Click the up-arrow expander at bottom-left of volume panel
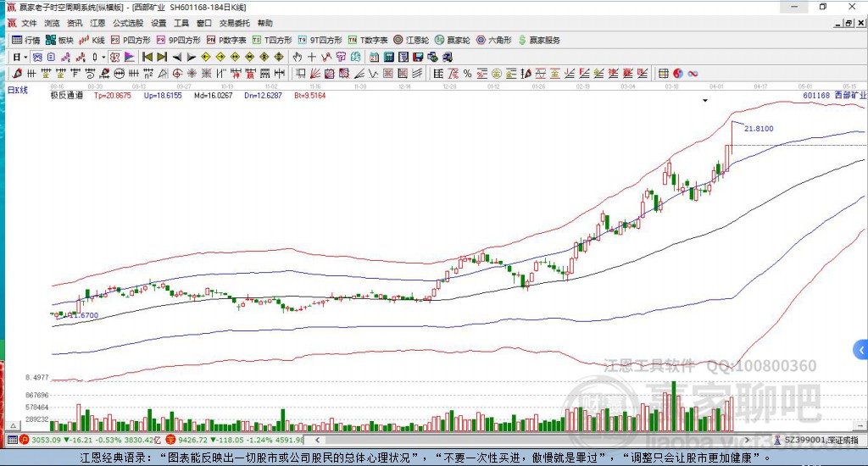The image size is (868, 466). (14, 425)
